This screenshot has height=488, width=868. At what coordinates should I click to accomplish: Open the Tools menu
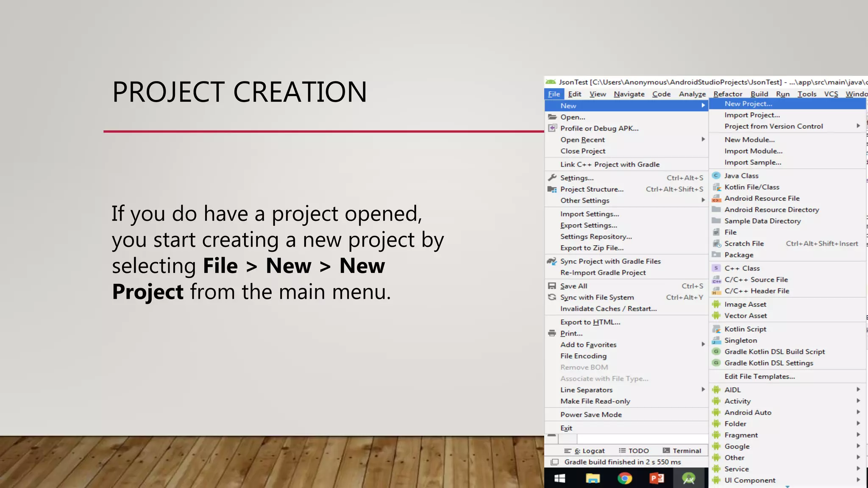pyautogui.click(x=807, y=94)
